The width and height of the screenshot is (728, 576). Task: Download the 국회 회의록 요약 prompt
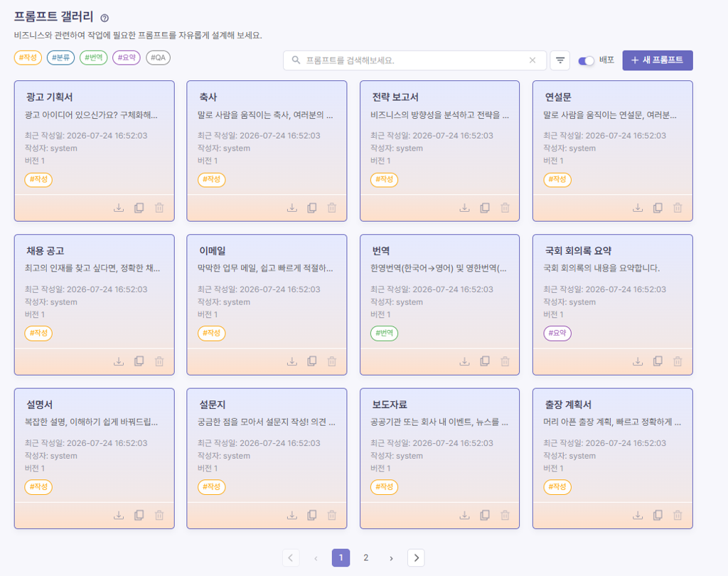tap(638, 361)
